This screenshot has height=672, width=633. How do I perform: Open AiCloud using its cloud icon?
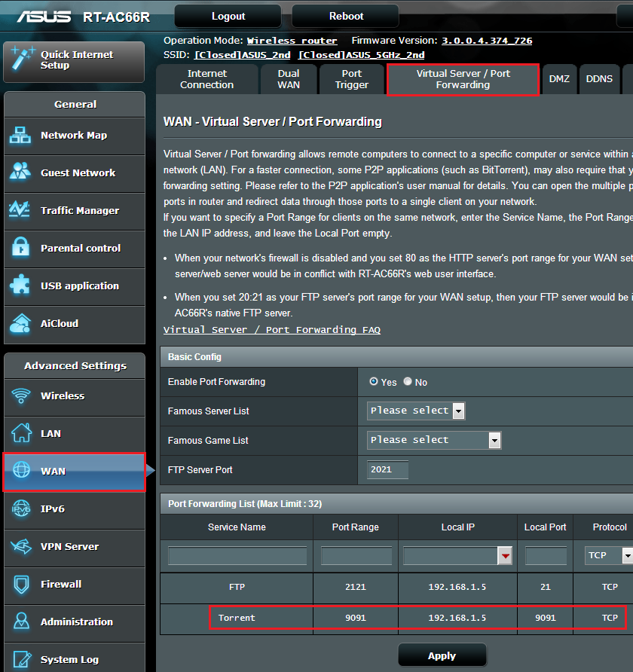(20, 323)
